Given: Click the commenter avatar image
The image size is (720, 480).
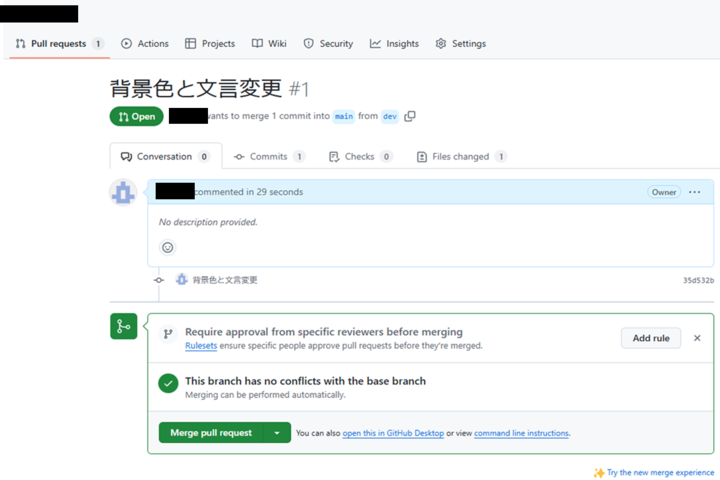Looking at the screenshot, I should click(x=123, y=192).
